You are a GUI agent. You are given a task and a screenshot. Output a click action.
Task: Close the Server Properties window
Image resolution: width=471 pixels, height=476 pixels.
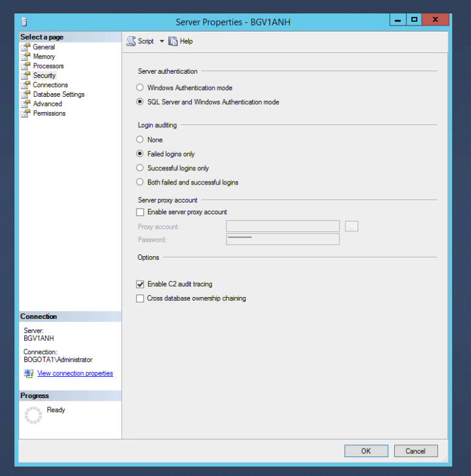click(435, 19)
